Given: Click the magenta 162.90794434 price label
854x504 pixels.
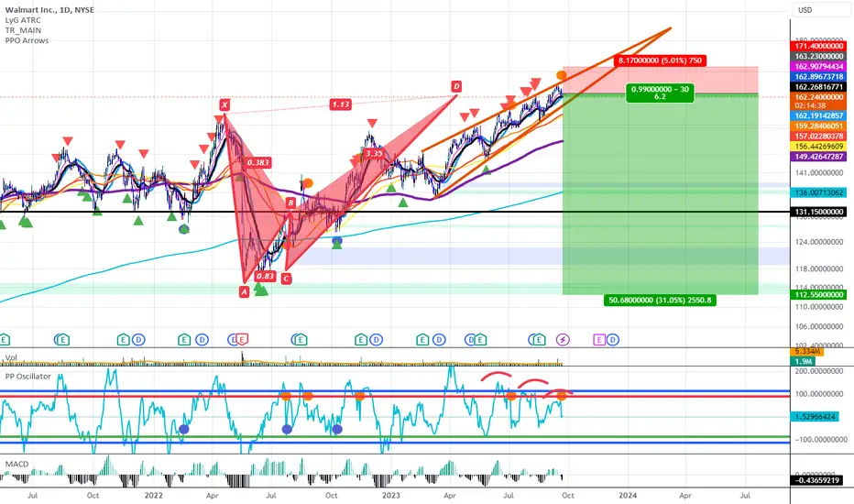Looking at the screenshot, I should pos(819,67).
